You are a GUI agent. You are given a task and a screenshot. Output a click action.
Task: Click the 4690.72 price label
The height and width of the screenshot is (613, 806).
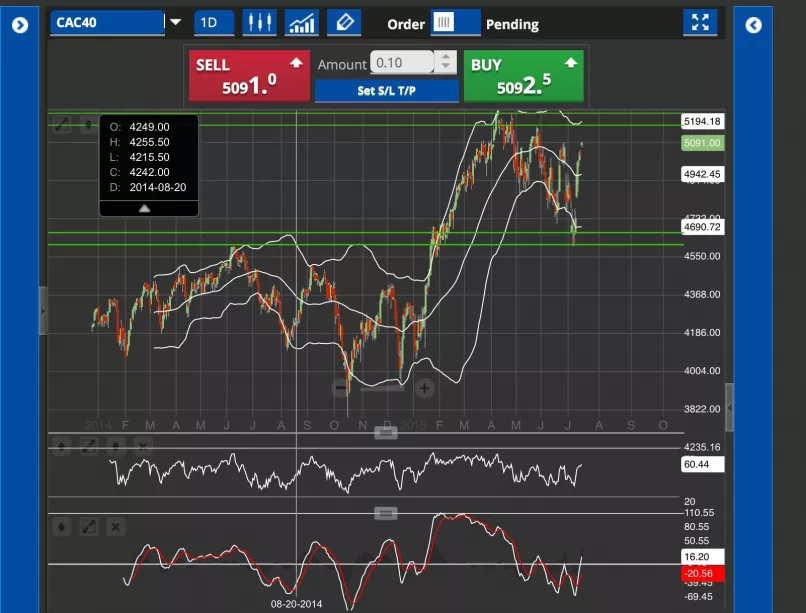pos(703,227)
